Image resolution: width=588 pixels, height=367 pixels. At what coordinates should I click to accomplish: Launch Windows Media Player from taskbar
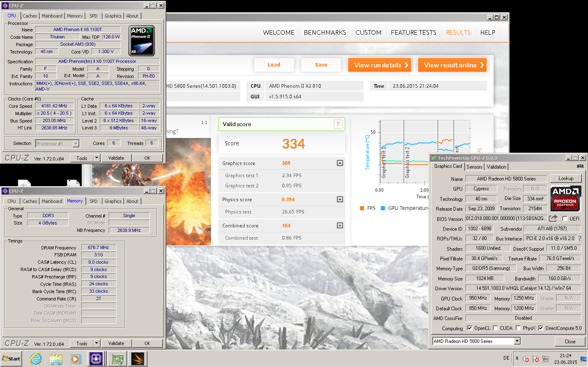coord(76,359)
